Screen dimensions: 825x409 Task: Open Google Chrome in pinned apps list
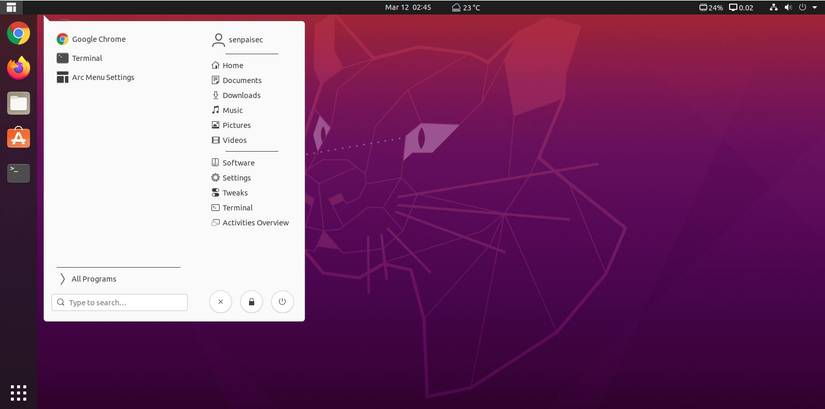(x=91, y=39)
